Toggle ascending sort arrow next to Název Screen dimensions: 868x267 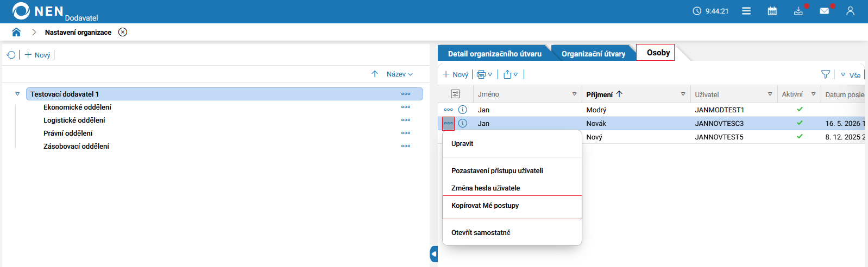point(375,74)
